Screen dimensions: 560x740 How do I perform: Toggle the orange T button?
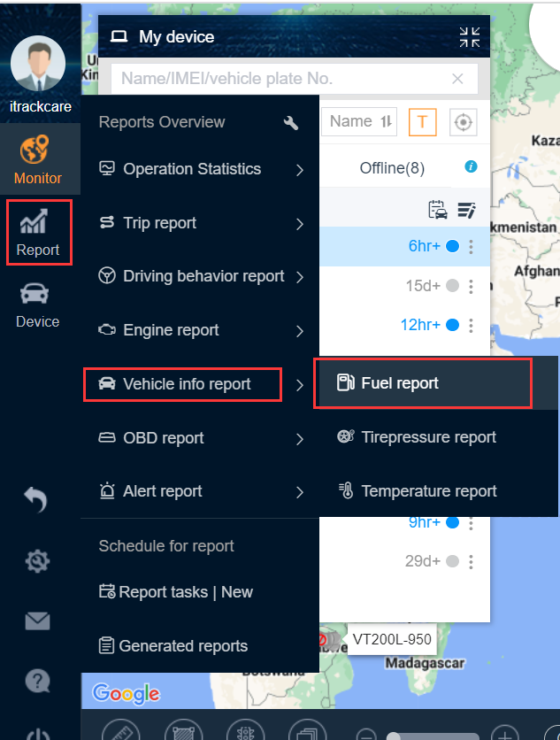coord(422,122)
